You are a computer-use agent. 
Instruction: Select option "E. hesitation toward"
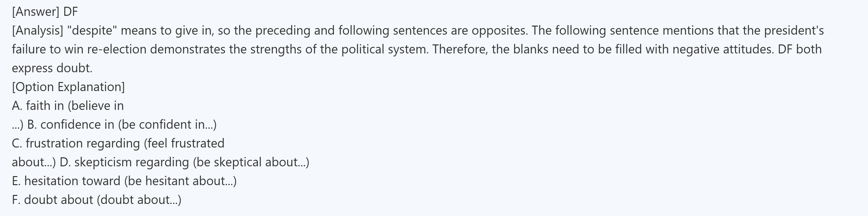pyautogui.click(x=66, y=181)
